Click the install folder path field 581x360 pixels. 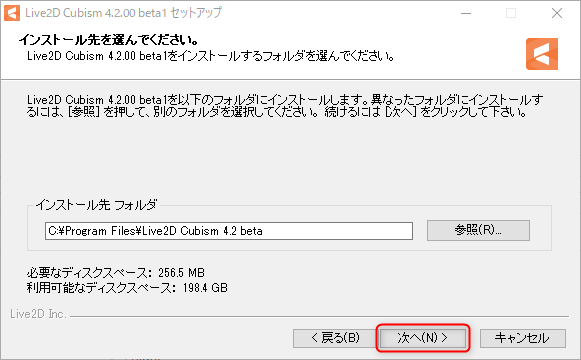pyautogui.click(x=229, y=231)
